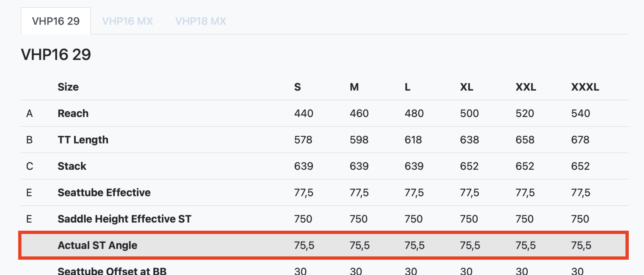The height and width of the screenshot is (275, 644).
Task: Click the Seattube Offset at BB label
Action: click(x=112, y=271)
